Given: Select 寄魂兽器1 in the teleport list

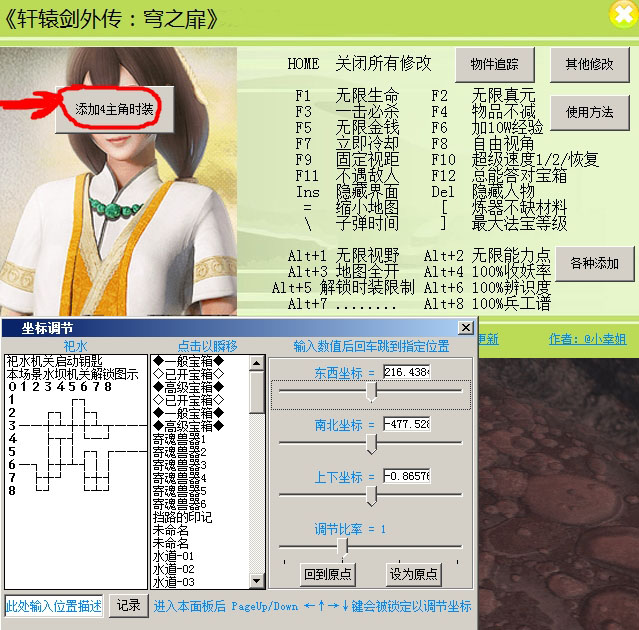Looking at the screenshot, I should pos(179,439).
